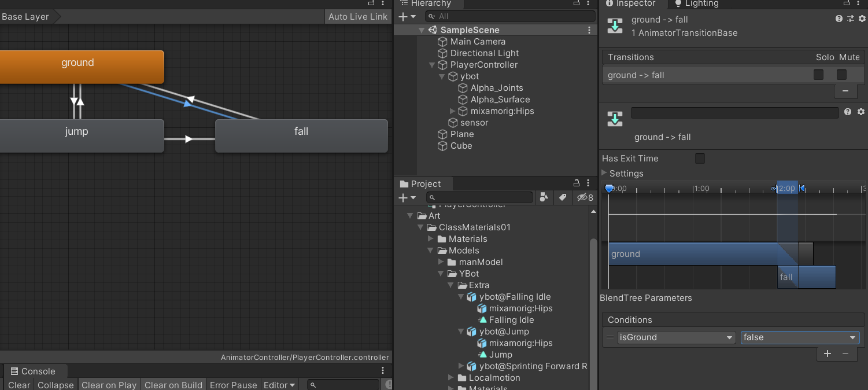Collapse the PlayerController hierarchy node
This screenshot has height=390, width=868.
pos(431,65)
